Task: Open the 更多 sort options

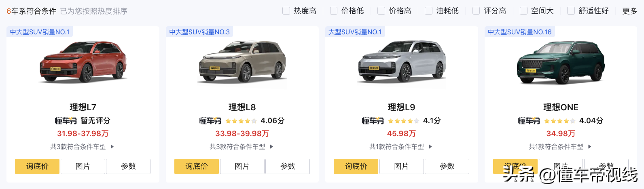Action: click(629, 11)
